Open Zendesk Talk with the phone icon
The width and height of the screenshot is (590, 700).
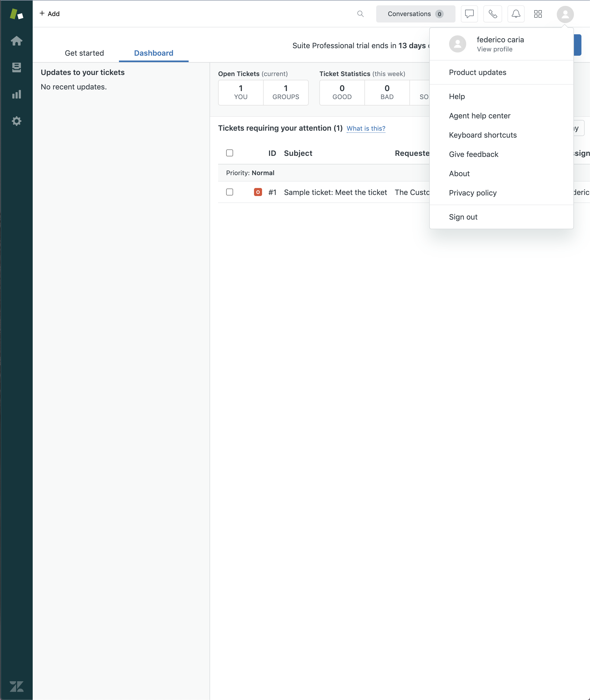pos(493,14)
